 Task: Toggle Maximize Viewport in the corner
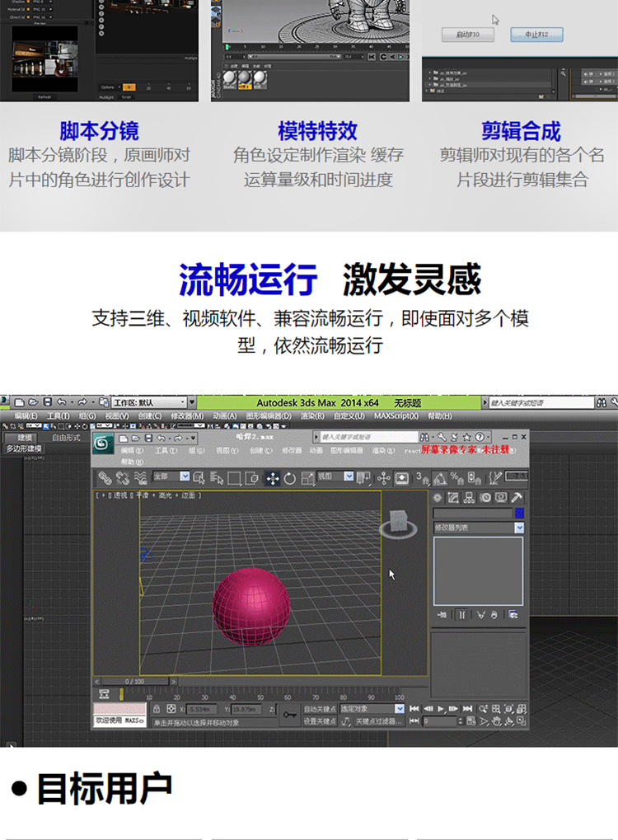[521, 721]
